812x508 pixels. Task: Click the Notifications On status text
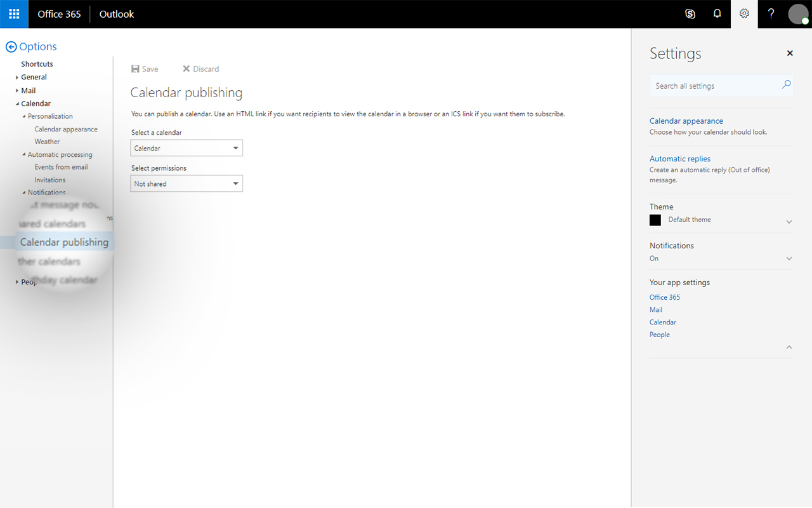click(654, 258)
